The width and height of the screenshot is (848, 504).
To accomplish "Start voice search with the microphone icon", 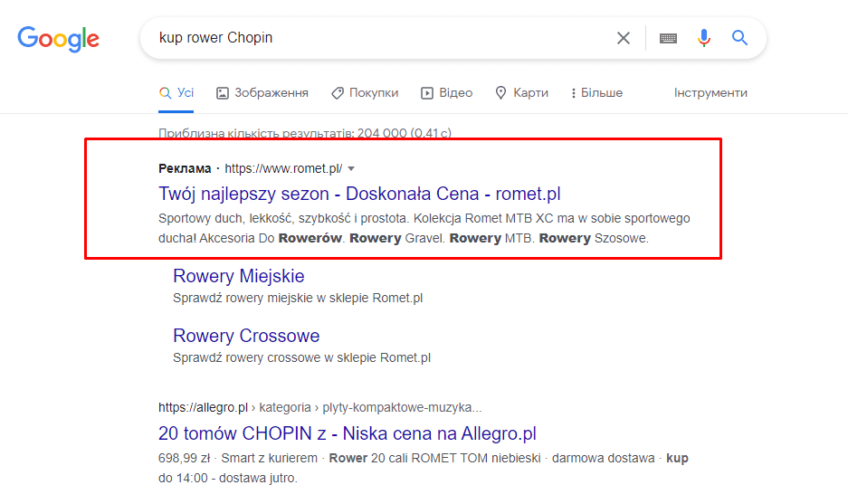I will (703, 38).
